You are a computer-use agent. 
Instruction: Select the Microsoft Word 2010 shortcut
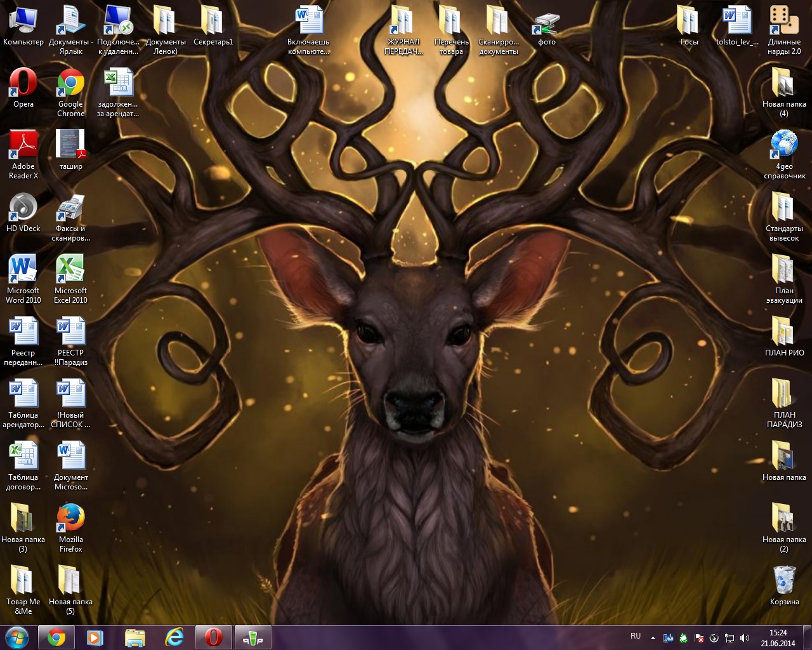click(x=23, y=279)
